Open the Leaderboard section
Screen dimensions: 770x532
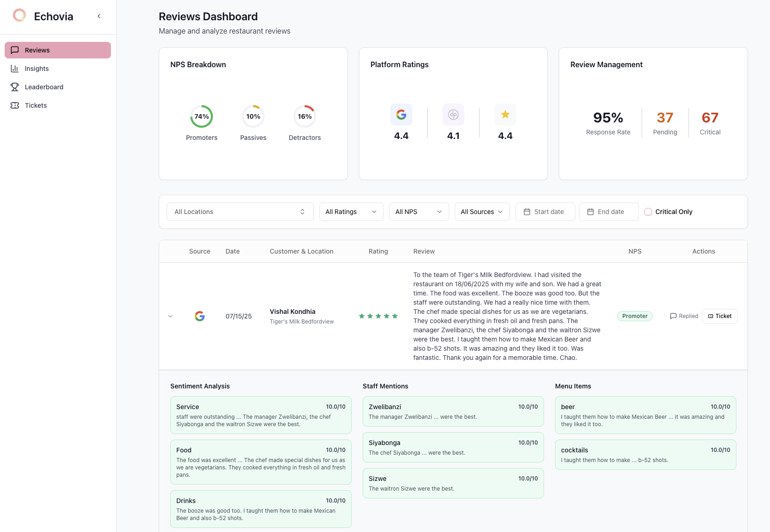[x=58, y=87]
